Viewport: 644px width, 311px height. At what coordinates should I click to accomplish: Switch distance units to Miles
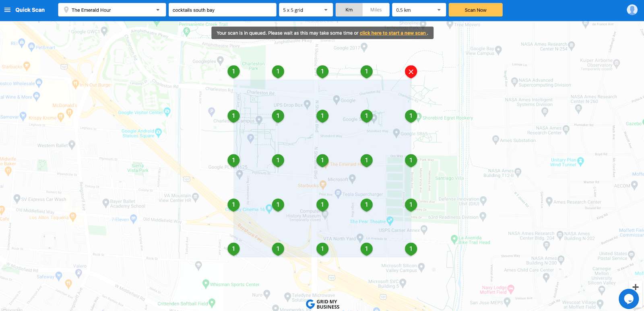(376, 10)
